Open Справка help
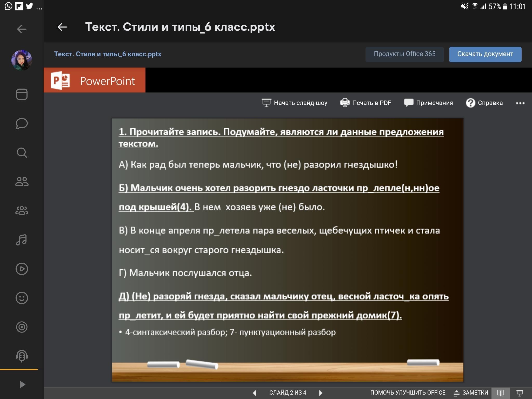This screenshot has height=399, width=532. click(x=484, y=103)
